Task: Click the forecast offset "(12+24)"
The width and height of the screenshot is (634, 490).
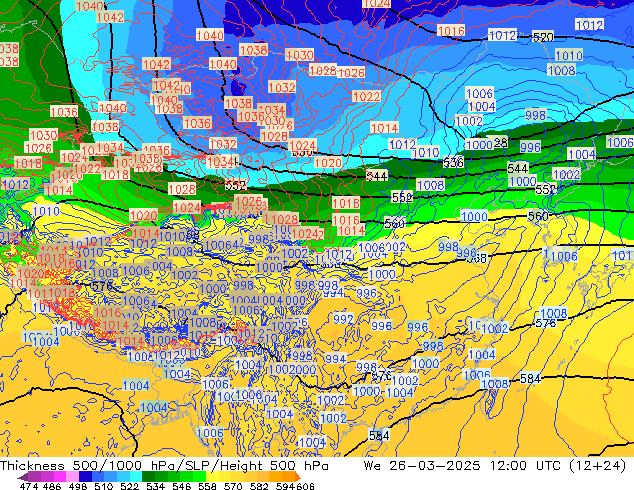Action: click(598, 466)
